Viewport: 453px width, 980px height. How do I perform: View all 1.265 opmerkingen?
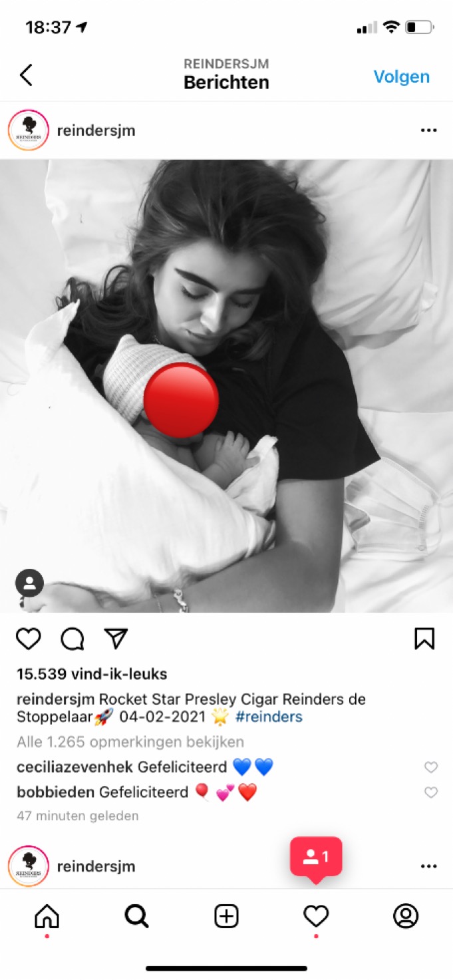click(130, 741)
